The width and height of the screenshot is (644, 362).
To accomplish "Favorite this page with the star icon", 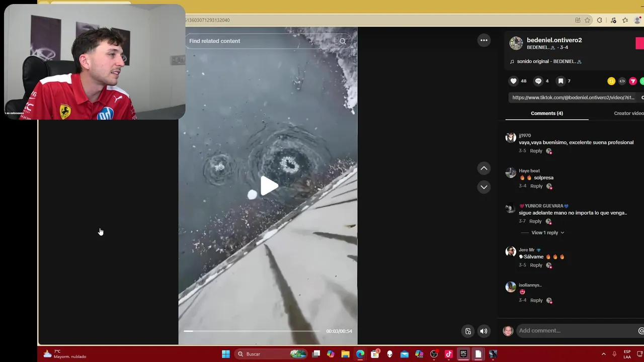I will pyautogui.click(x=587, y=20).
